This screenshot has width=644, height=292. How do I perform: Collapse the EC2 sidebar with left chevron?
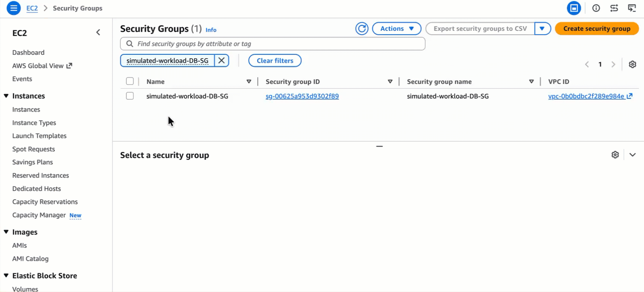(x=98, y=33)
